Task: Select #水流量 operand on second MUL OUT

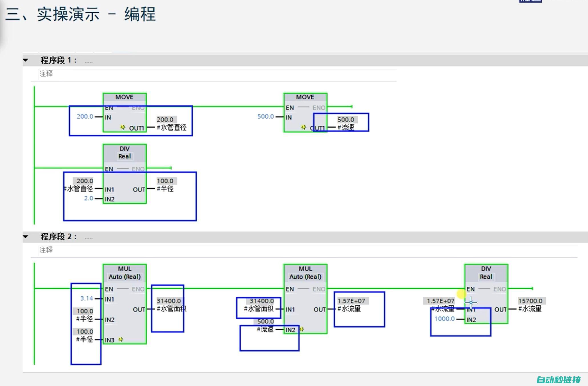Action: [x=349, y=309]
